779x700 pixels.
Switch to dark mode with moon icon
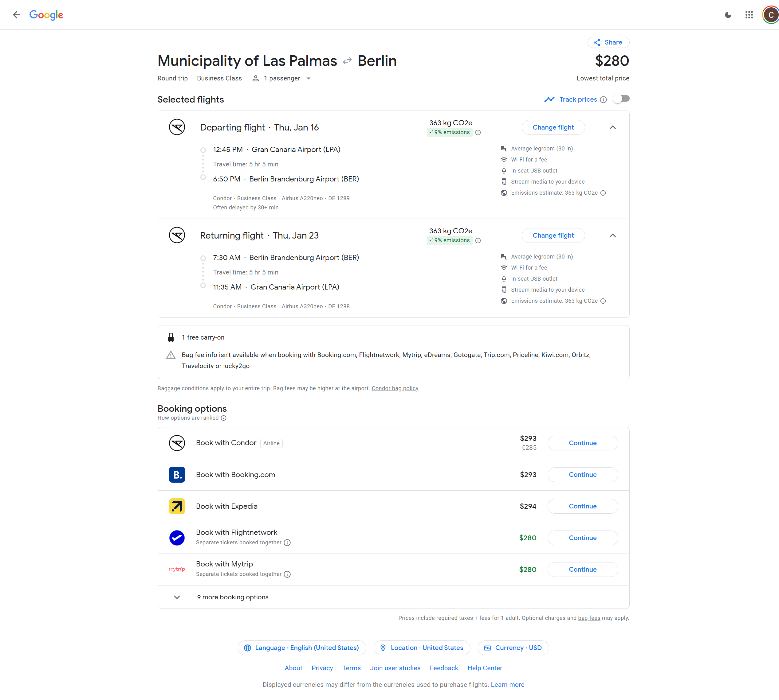tap(728, 15)
